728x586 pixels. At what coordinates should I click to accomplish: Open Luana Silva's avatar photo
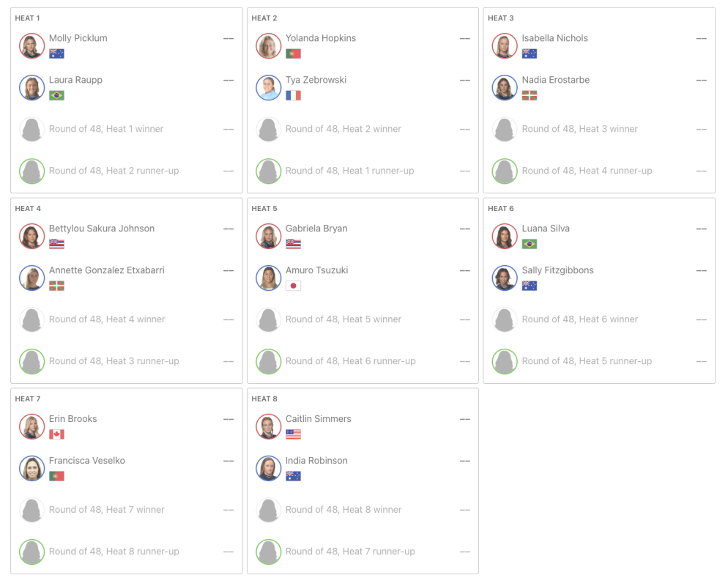[x=505, y=236]
